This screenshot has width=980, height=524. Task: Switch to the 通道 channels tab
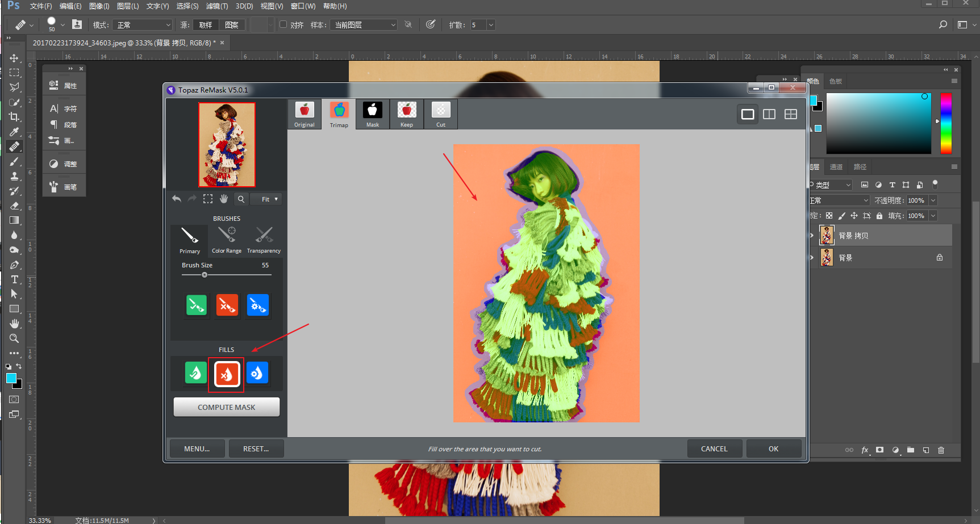click(836, 167)
